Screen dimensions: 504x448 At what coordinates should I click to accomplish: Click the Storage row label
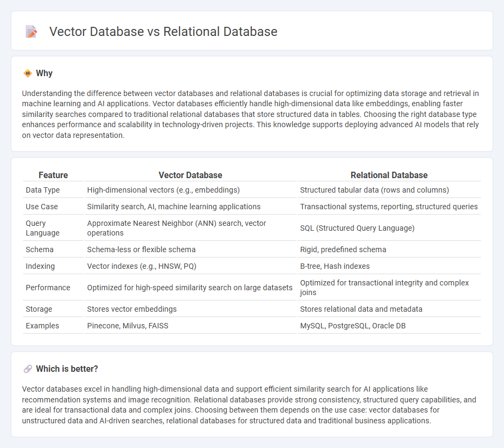(x=39, y=309)
